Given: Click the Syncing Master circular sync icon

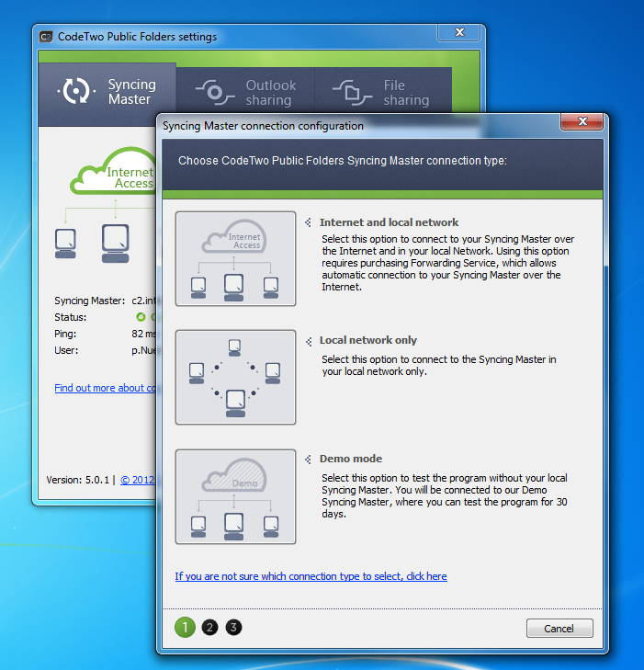Looking at the screenshot, I should coord(76,91).
